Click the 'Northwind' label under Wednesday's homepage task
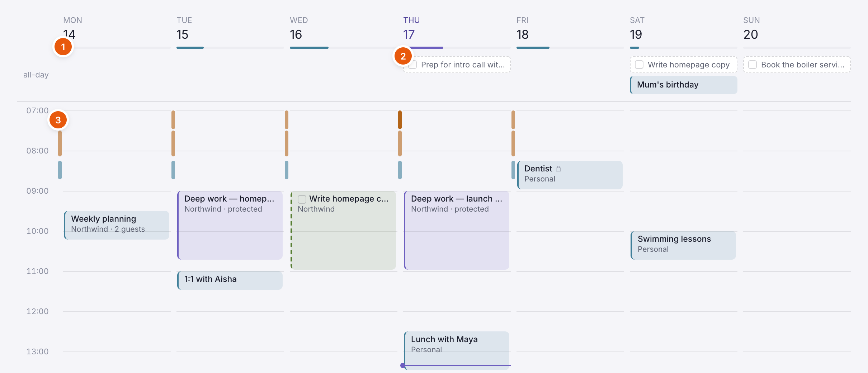The height and width of the screenshot is (373, 868). (x=316, y=209)
